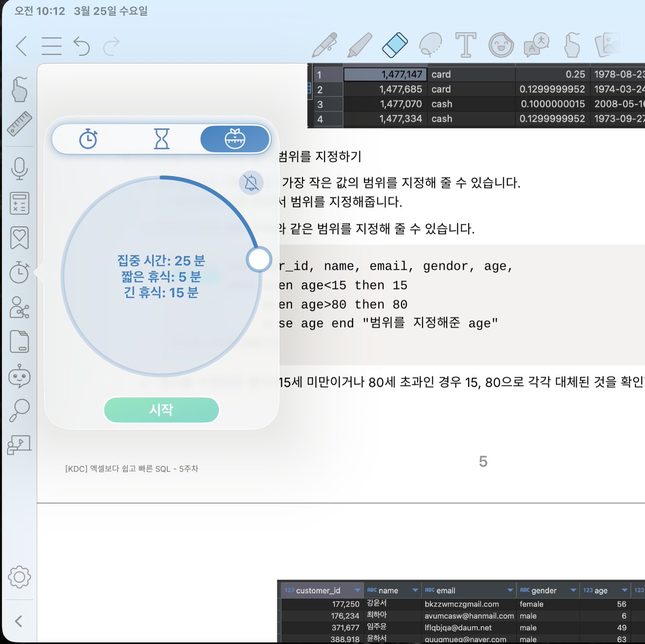Image resolution: width=645 pixels, height=644 pixels.
Task: Select the Text tool
Action: 465,45
